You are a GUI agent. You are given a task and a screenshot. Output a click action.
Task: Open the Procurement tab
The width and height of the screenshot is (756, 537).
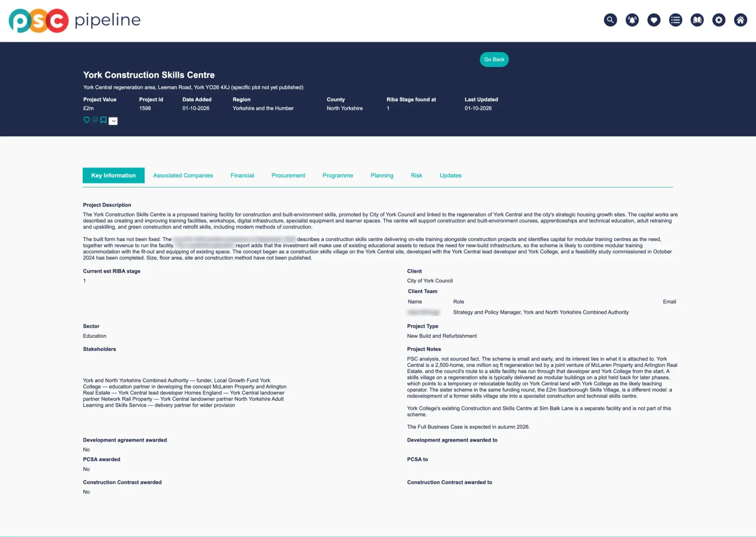pyautogui.click(x=288, y=175)
